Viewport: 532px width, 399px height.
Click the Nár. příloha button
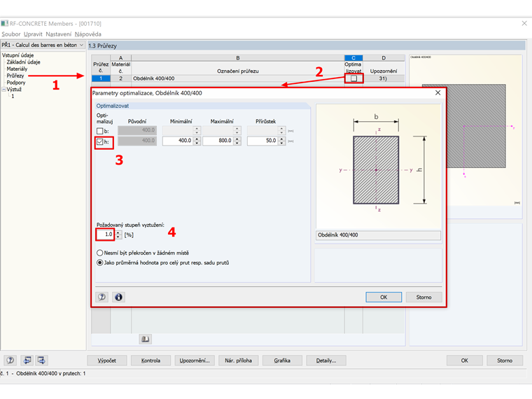click(238, 360)
